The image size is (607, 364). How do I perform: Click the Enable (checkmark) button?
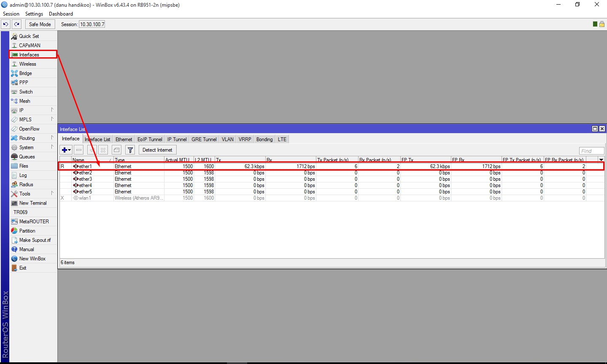[x=92, y=150]
